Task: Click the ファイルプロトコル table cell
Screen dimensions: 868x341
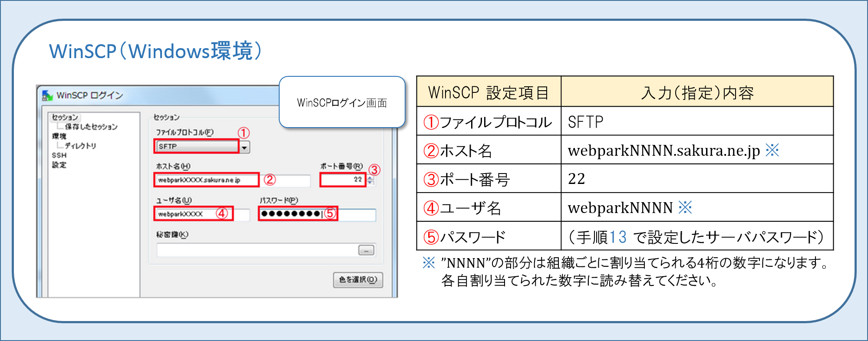Action: tap(489, 121)
